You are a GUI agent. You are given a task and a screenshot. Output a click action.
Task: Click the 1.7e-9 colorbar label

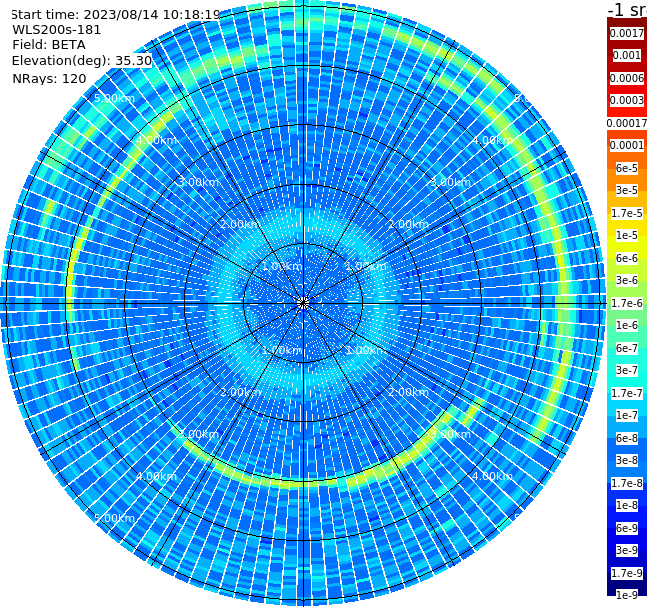click(x=627, y=573)
